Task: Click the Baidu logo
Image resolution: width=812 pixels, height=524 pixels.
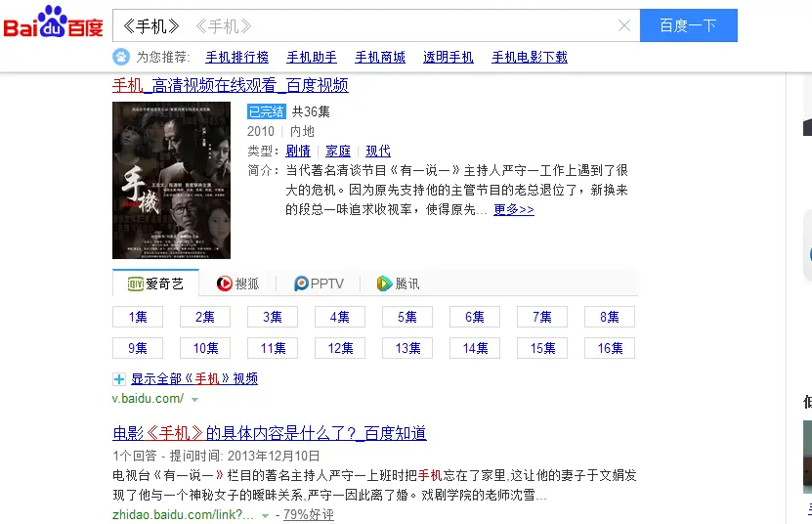Action: (x=53, y=22)
